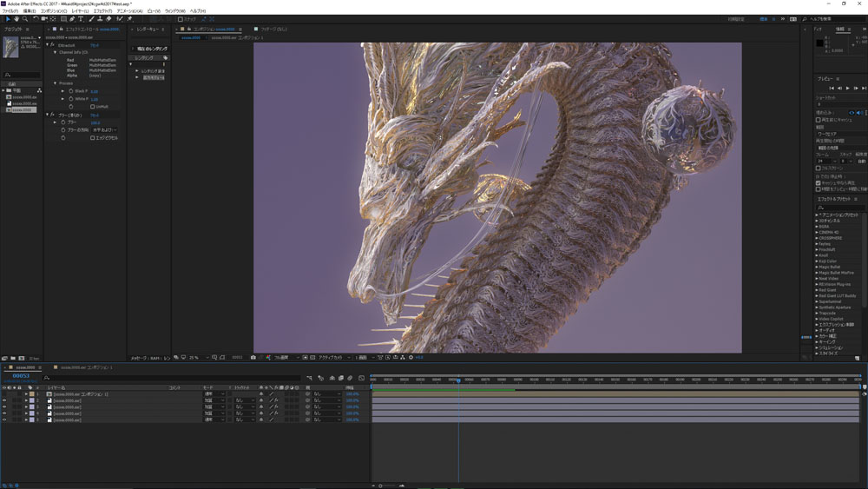
Task: Open interpret footage icon in project panel
Action: (x=4, y=359)
